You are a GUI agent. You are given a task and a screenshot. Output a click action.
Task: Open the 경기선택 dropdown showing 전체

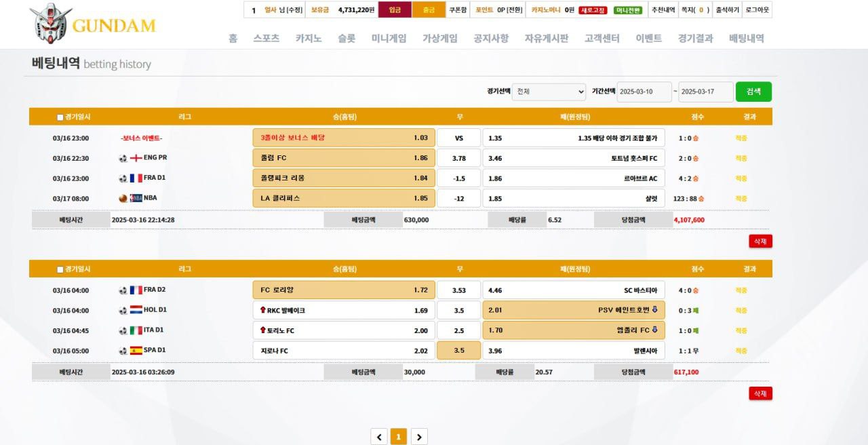click(549, 92)
